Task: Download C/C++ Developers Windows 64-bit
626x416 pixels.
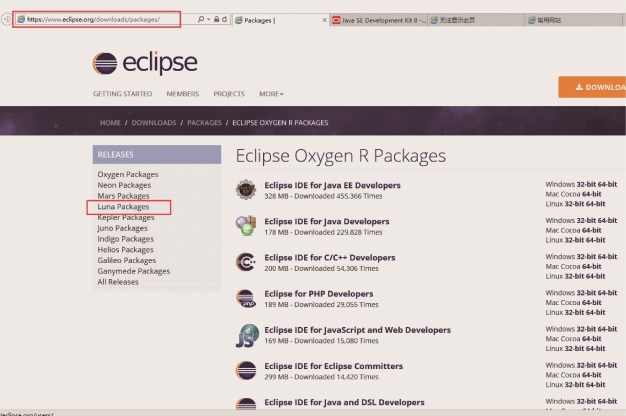Action: click(607, 257)
